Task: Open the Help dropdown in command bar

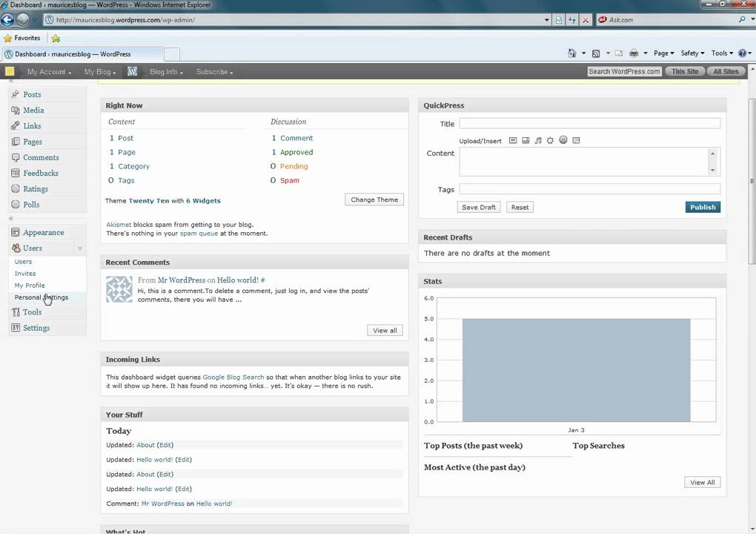Action: 745,53
